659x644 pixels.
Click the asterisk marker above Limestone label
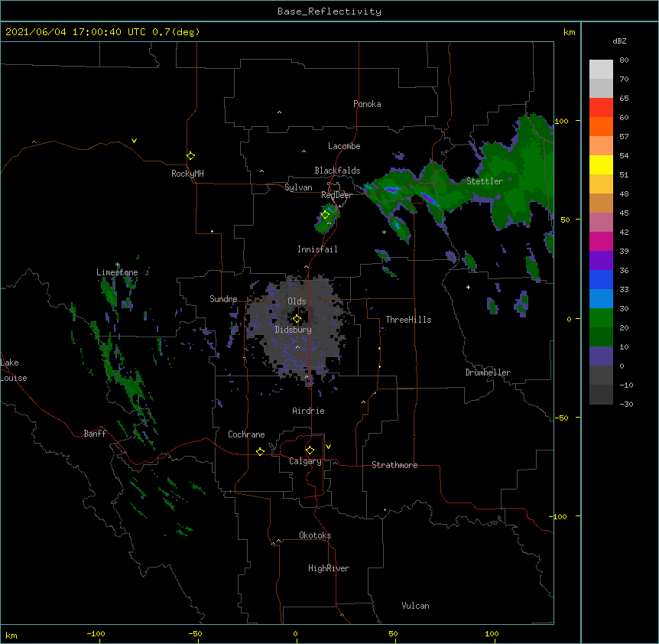[117, 265]
